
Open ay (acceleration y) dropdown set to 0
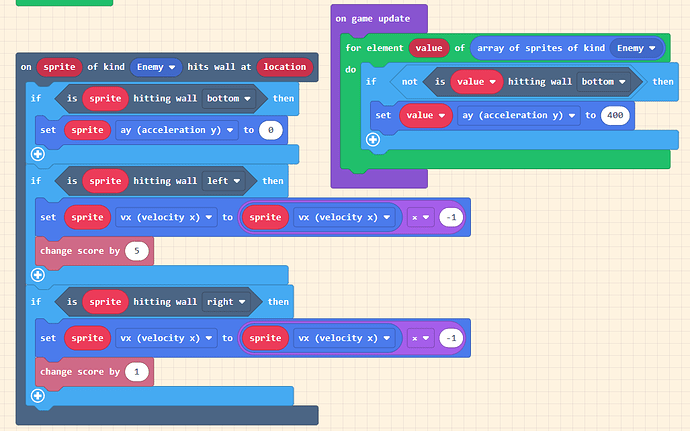176,130
